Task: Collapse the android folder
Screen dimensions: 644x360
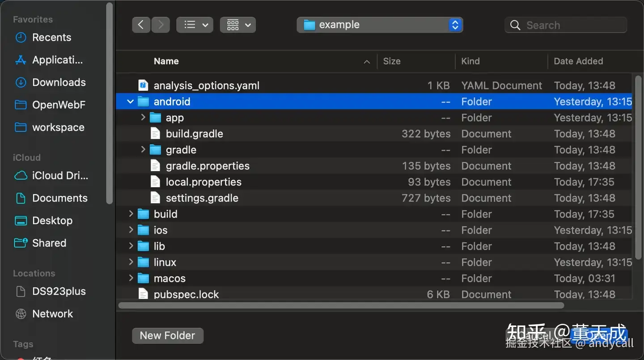Action: (131, 102)
